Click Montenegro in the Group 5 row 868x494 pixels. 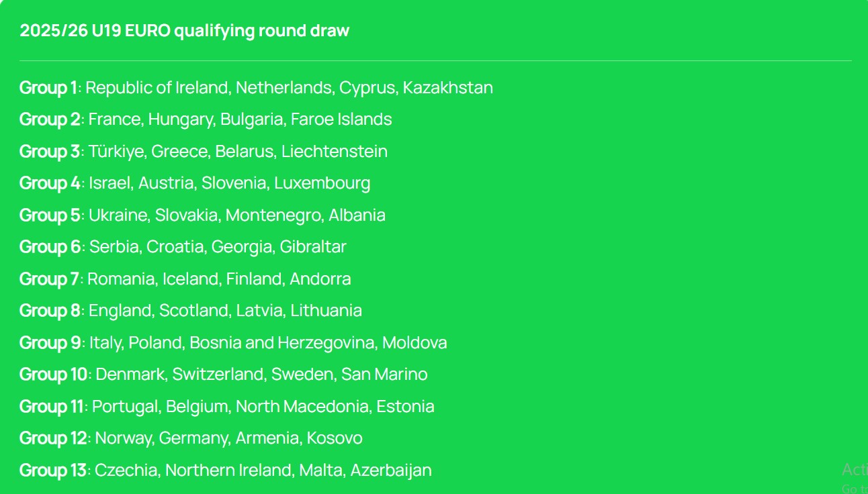273,215
